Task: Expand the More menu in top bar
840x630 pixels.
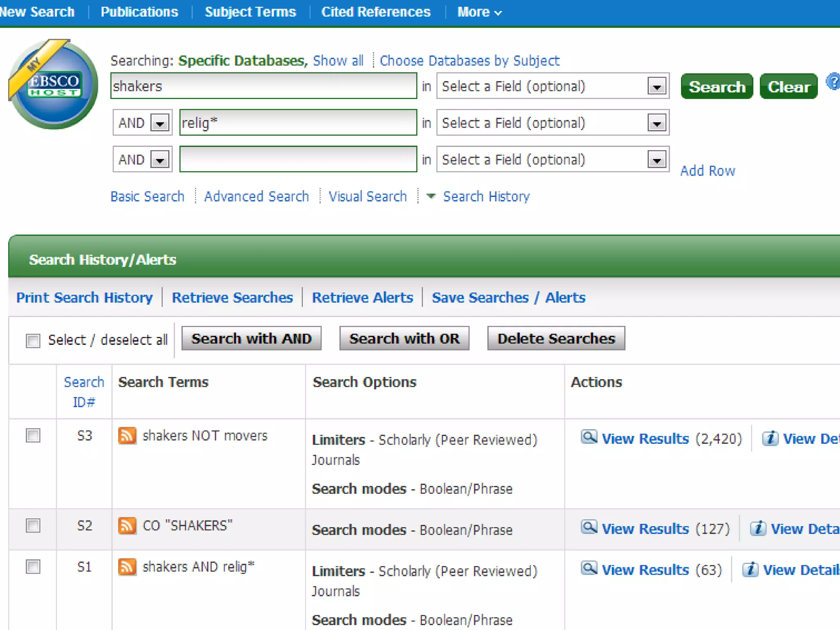Action: [479, 12]
